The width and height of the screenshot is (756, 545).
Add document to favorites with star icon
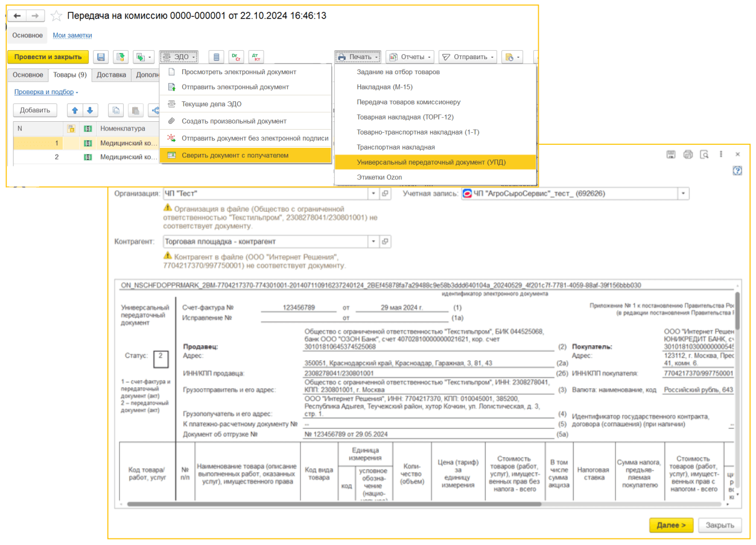pos(56,16)
